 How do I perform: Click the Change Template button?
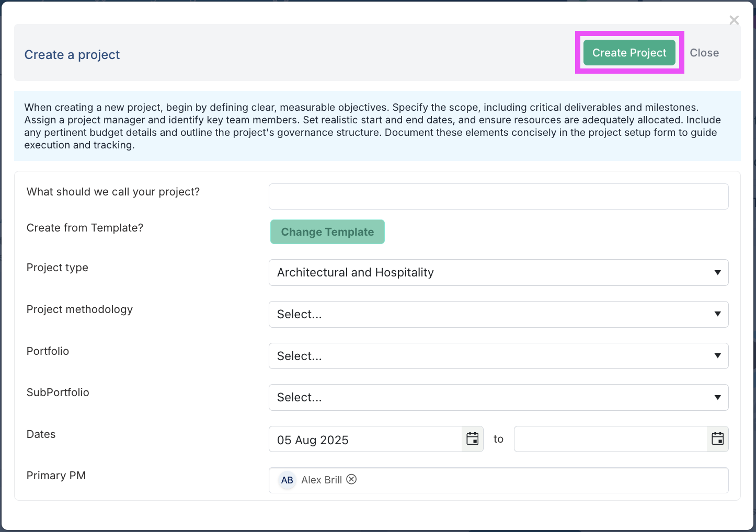click(x=327, y=232)
